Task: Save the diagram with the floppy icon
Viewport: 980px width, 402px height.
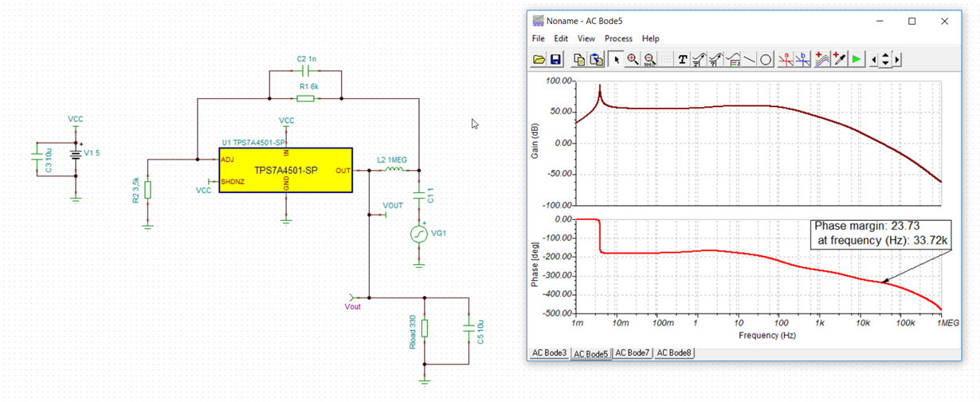Action: [x=556, y=59]
